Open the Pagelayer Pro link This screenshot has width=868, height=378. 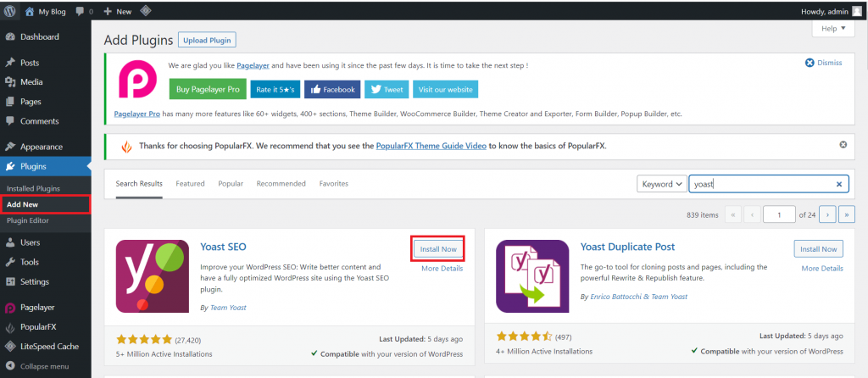[137, 114]
